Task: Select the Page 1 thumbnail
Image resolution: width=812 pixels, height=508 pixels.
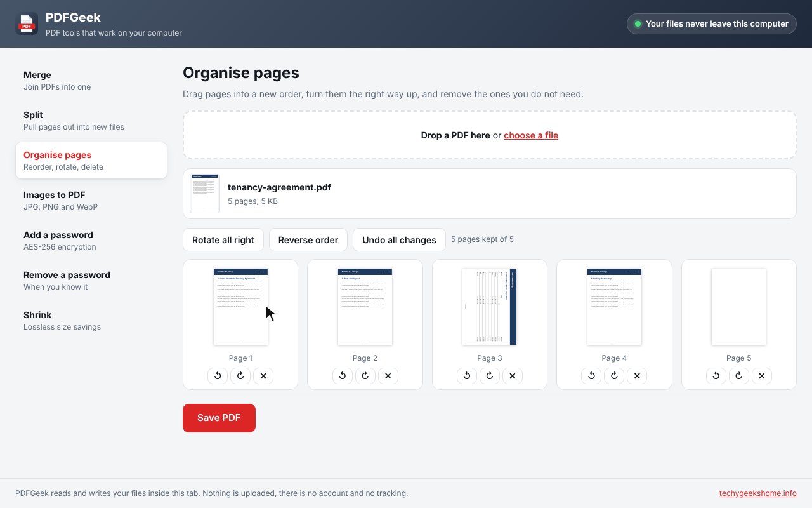Action: coord(240,307)
